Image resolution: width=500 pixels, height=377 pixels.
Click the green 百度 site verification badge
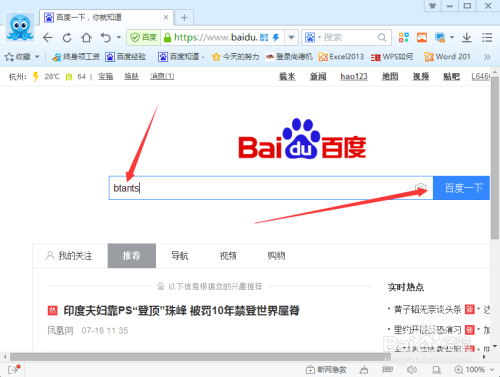[x=144, y=37]
